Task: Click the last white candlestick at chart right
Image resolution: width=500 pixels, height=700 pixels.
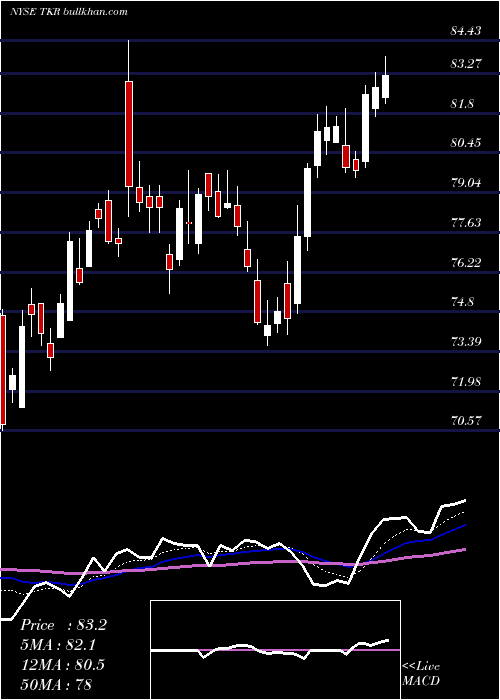Action: coord(385,87)
